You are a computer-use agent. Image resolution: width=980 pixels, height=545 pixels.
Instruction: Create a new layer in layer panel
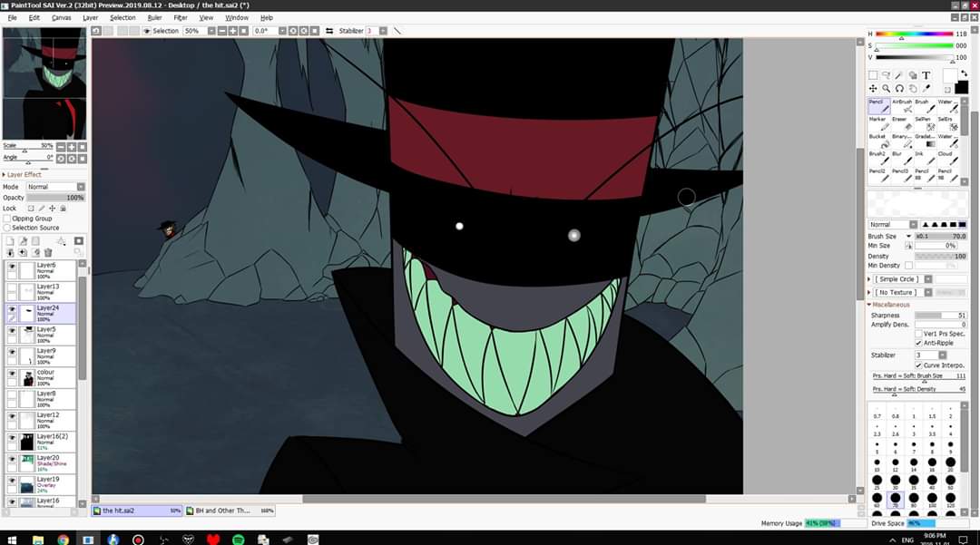coord(10,241)
